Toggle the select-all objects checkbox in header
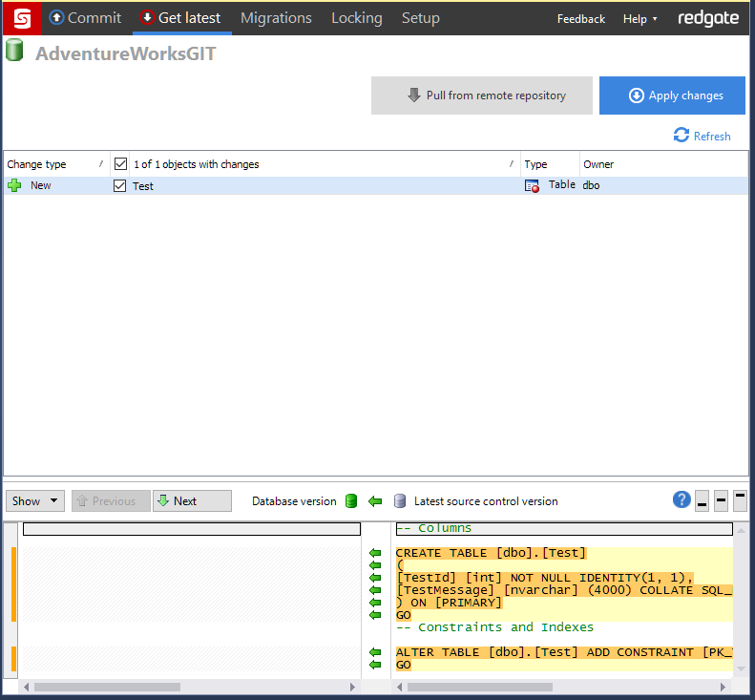This screenshot has height=700, width=755. (120, 164)
